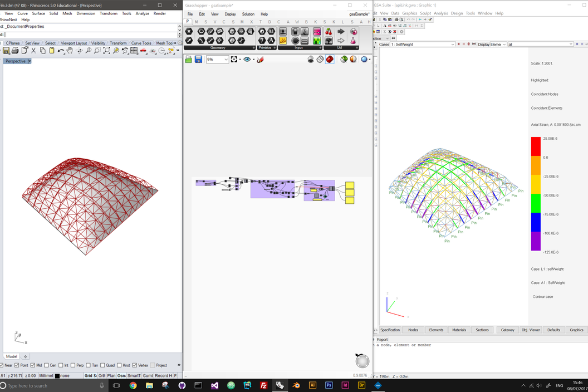Open the Grasshopper Solution menu
The width and height of the screenshot is (588, 392).
248,14
